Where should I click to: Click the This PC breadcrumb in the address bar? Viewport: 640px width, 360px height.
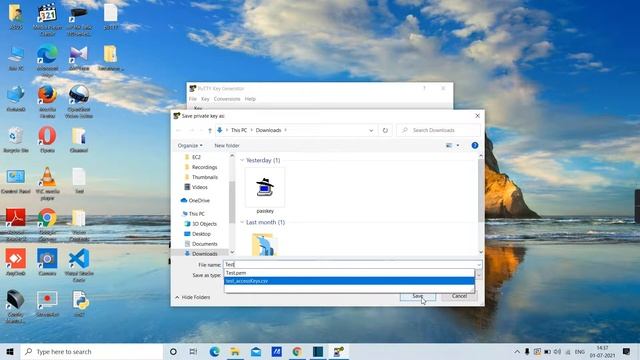[x=239, y=130]
